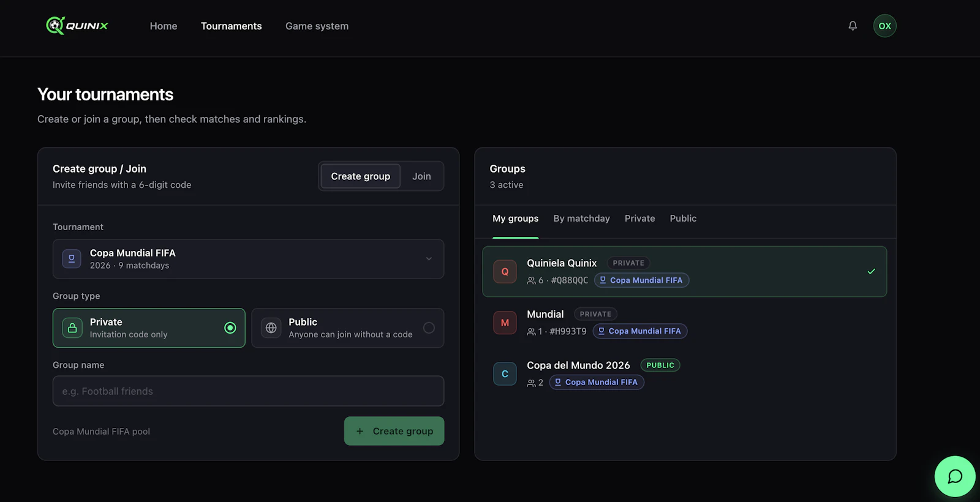Select the Quiniela Quinix group row
The height and width of the screenshot is (502, 980).
click(684, 272)
